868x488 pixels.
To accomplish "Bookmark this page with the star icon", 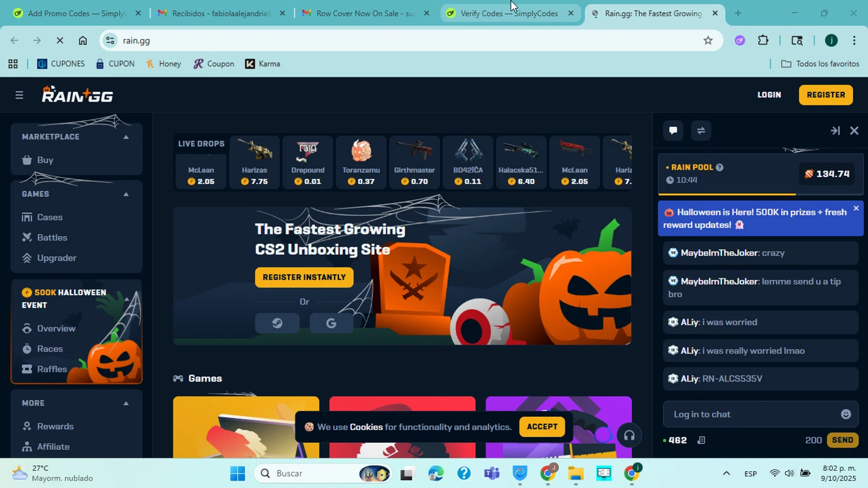I will pyautogui.click(x=708, y=41).
